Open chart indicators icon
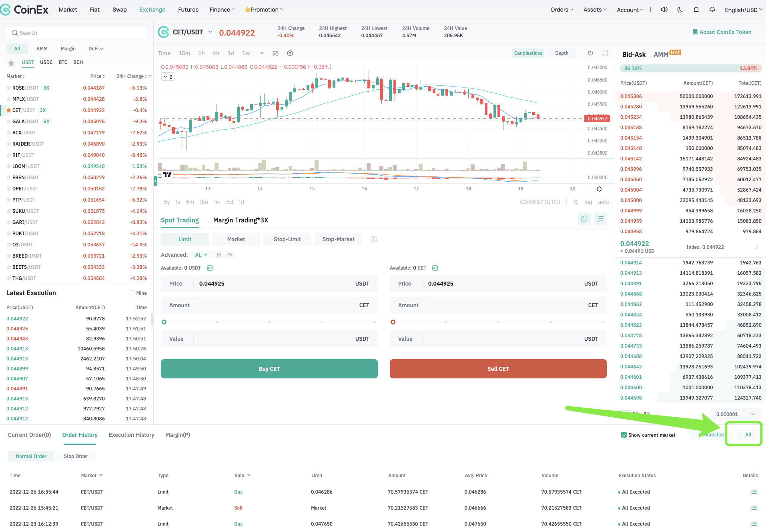766x532 pixels. [x=275, y=53]
